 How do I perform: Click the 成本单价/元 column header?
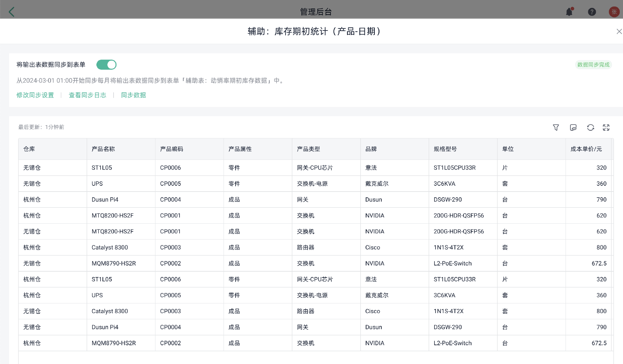click(x=586, y=149)
